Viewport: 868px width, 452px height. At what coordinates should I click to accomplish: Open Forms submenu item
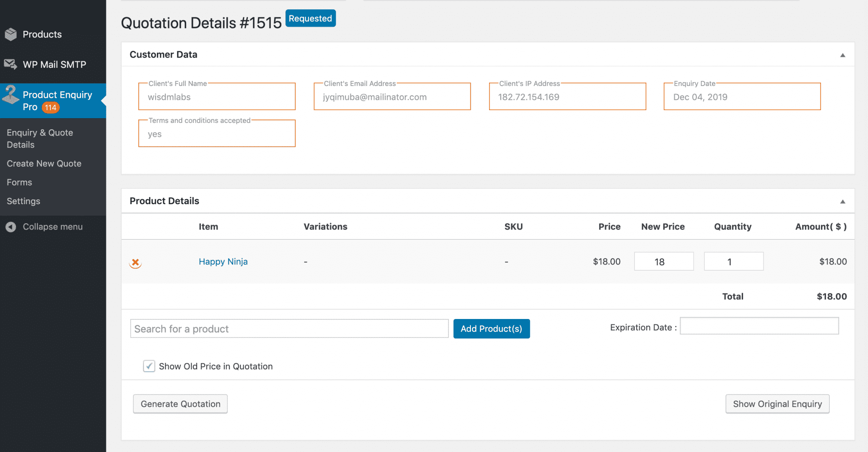(x=19, y=182)
